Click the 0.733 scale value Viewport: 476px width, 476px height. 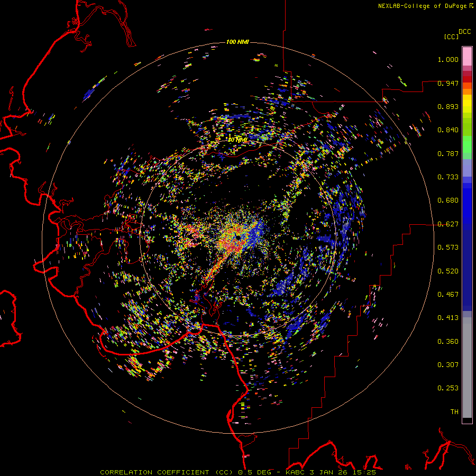tap(448, 177)
